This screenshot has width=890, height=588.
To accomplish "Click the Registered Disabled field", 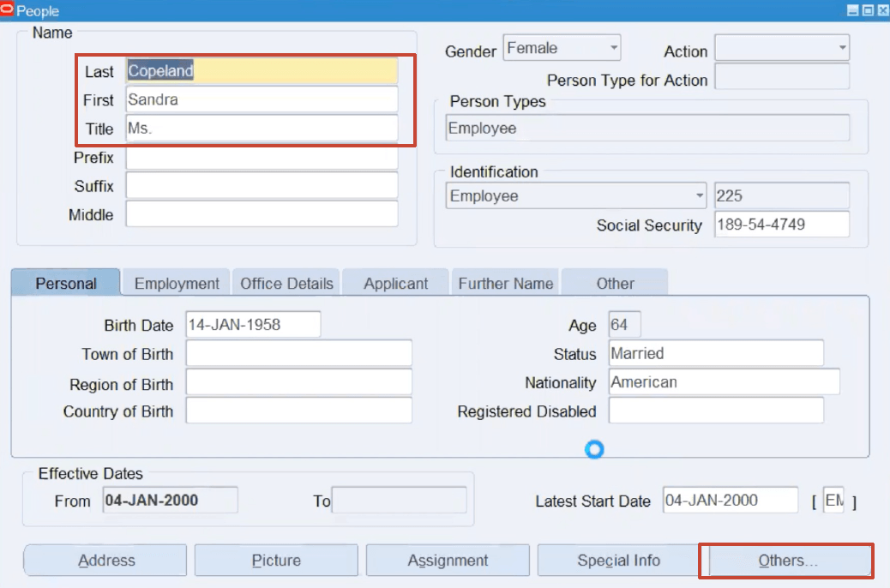I will coord(716,411).
